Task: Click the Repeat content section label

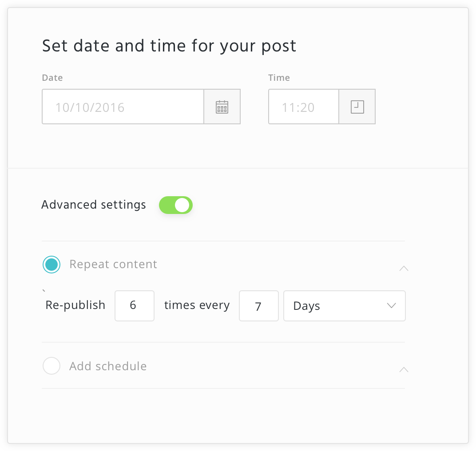Action: coord(113,264)
